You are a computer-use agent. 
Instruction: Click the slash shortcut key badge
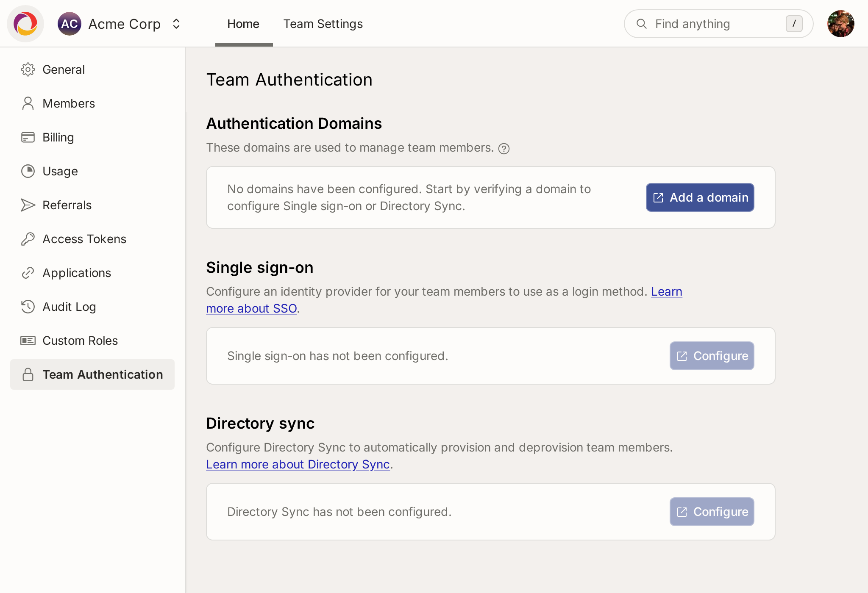(x=794, y=24)
